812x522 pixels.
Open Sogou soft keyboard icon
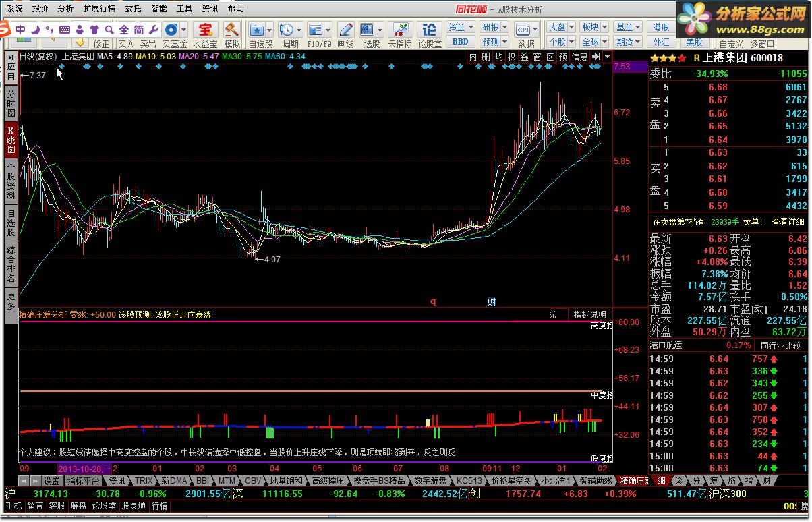pos(65,30)
